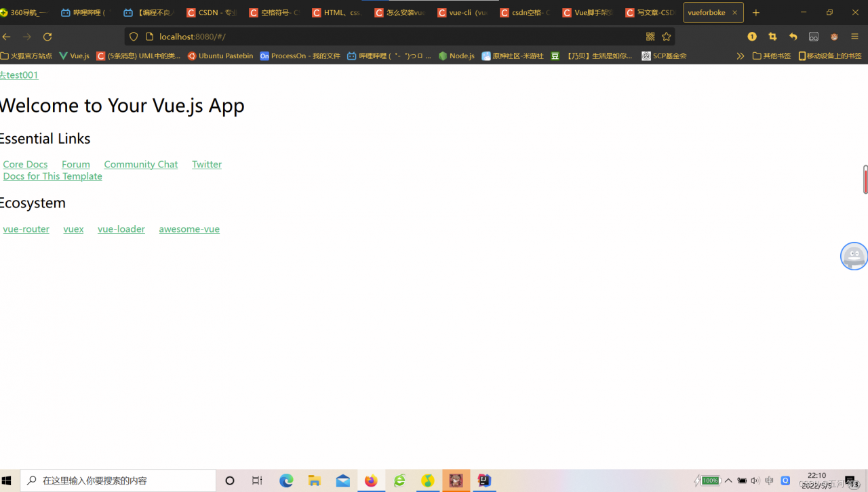Expand the bookmarks overflow chevron
The height and width of the screenshot is (492, 868).
[741, 56]
